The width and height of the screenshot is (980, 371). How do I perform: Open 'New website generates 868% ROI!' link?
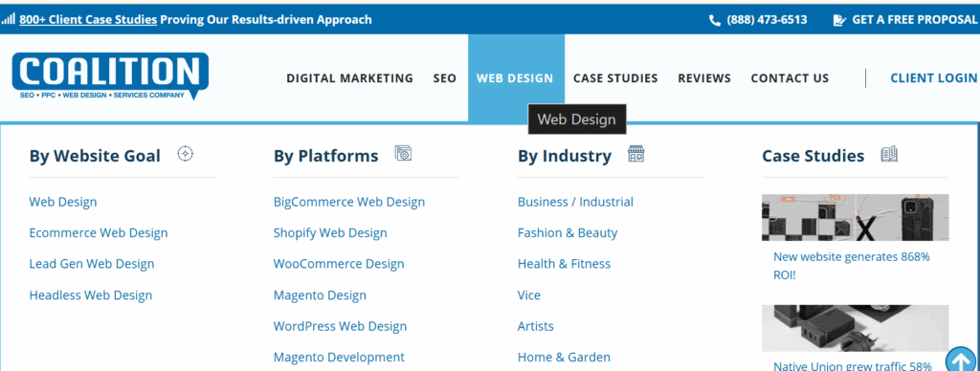pyautogui.click(x=851, y=266)
